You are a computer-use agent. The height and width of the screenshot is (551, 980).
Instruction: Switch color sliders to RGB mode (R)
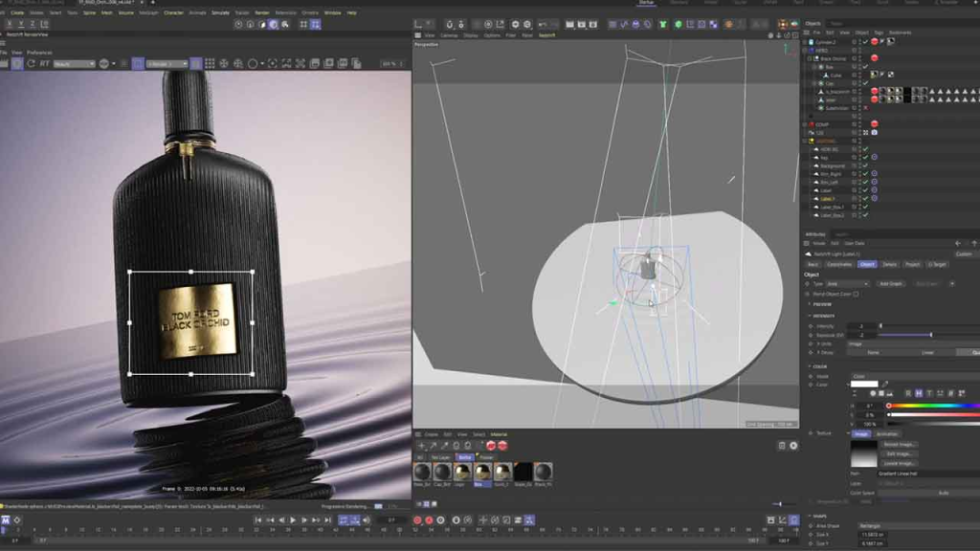908,393
